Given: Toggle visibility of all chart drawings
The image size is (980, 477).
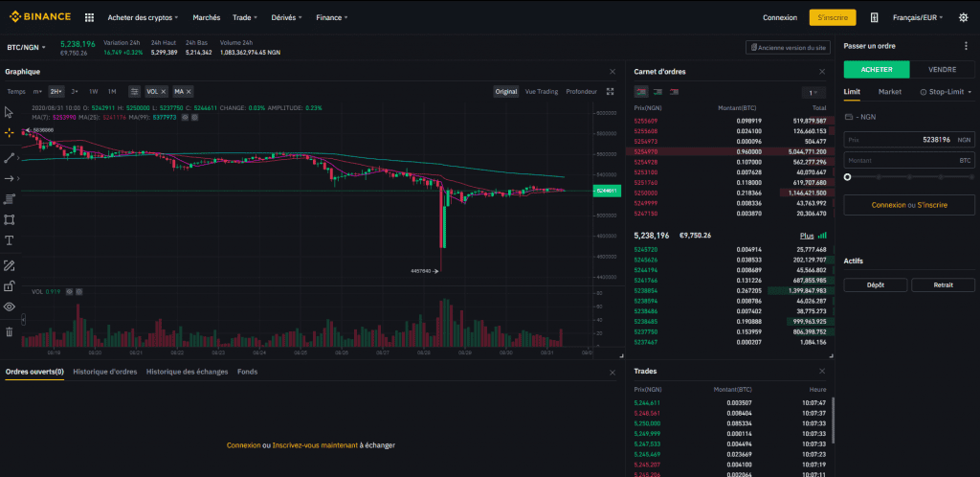Looking at the screenshot, I should pos(9,307).
